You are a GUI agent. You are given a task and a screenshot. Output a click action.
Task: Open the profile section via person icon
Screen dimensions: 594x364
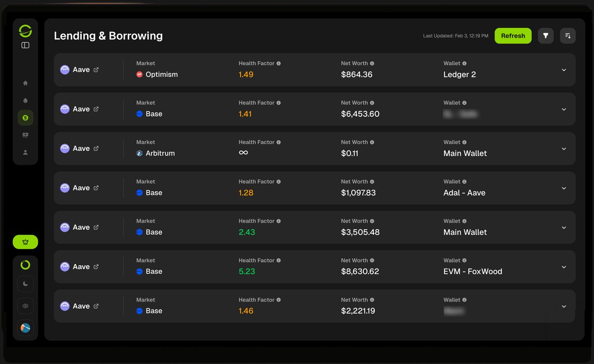point(25,152)
